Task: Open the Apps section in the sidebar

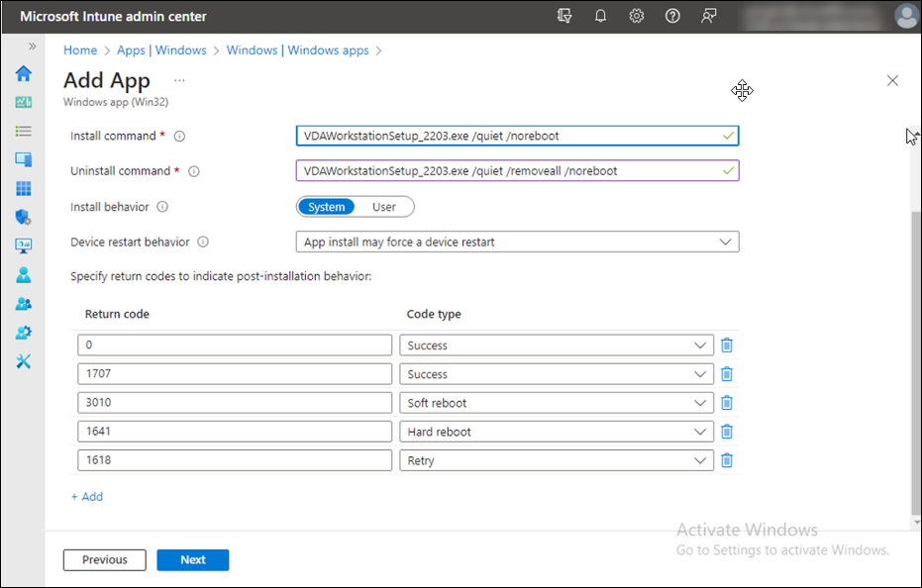Action: pos(23,187)
